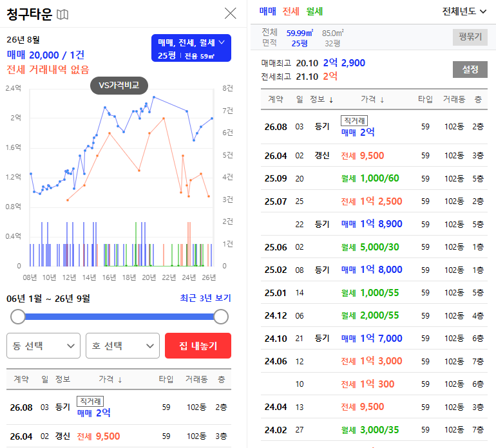This screenshot has height=448, width=496.
Task: Click the red 집 내놓기 button
Action: pyautogui.click(x=198, y=346)
